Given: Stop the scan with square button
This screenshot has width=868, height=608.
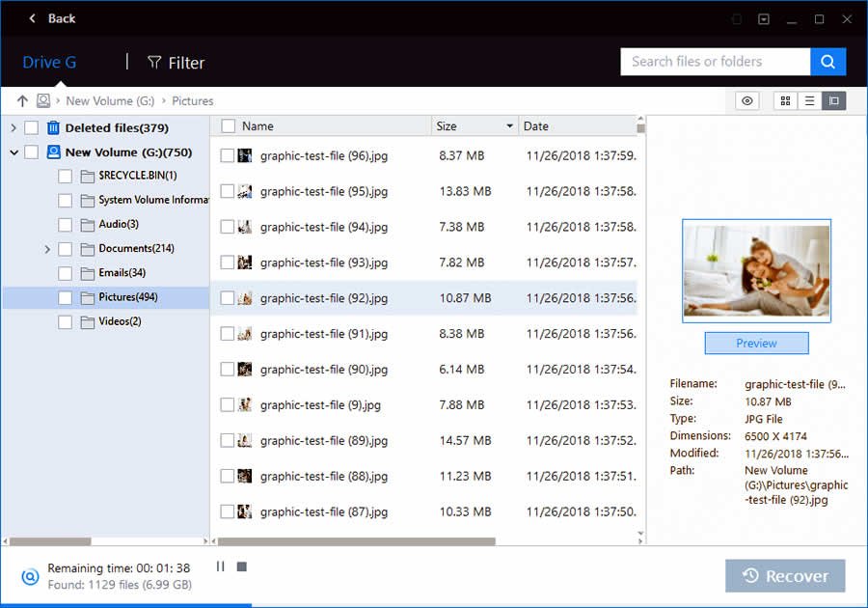Looking at the screenshot, I should tap(242, 567).
